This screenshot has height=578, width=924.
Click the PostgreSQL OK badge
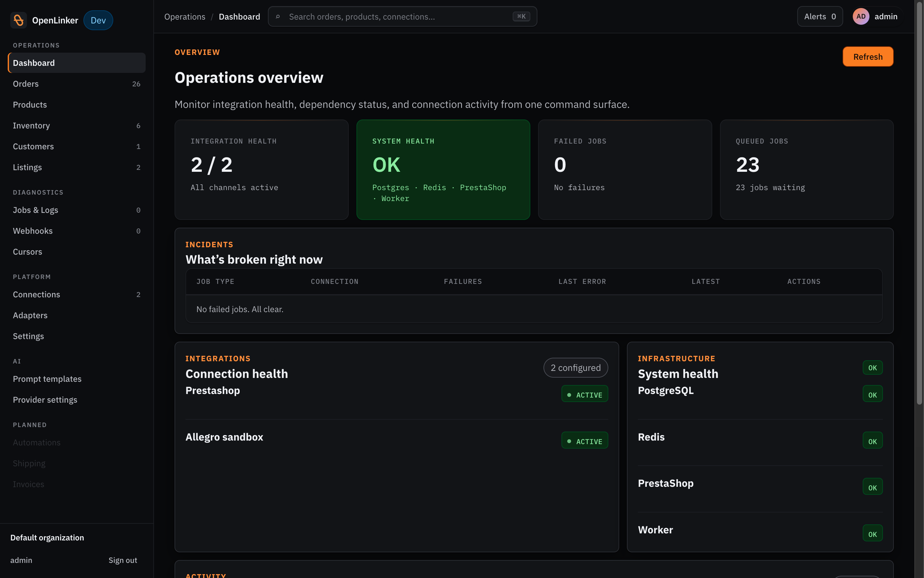(872, 394)
